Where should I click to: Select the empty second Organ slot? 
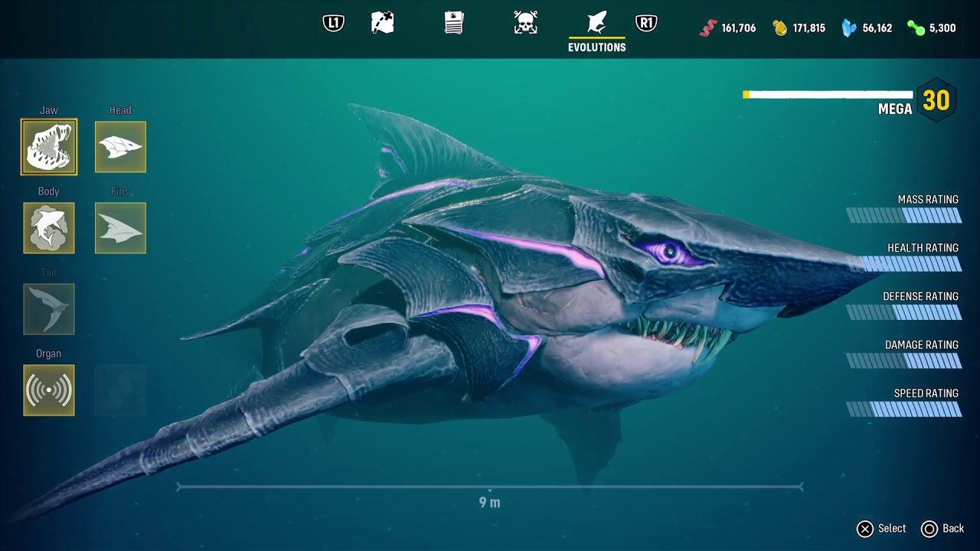point(120,390)
